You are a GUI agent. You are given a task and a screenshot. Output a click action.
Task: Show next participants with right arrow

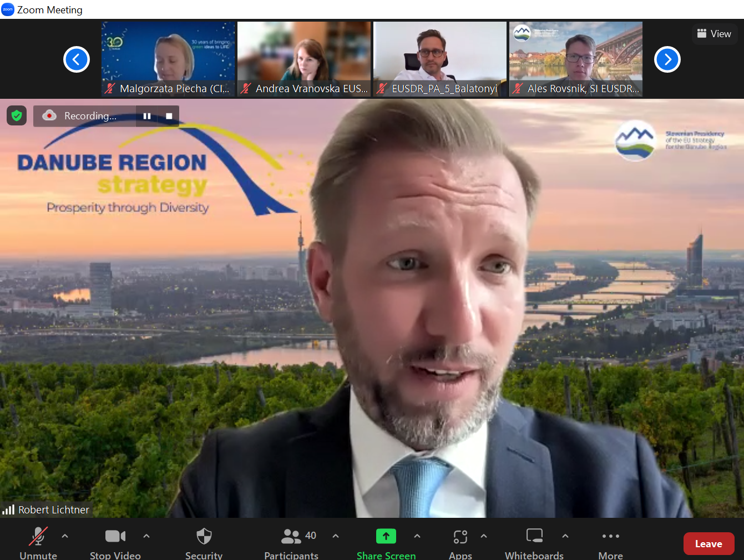coord(667,59)
